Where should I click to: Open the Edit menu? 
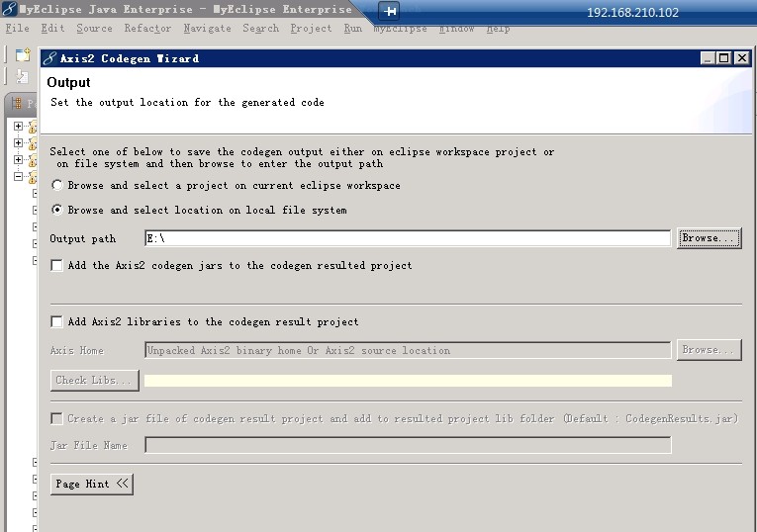tap(52, 29)
